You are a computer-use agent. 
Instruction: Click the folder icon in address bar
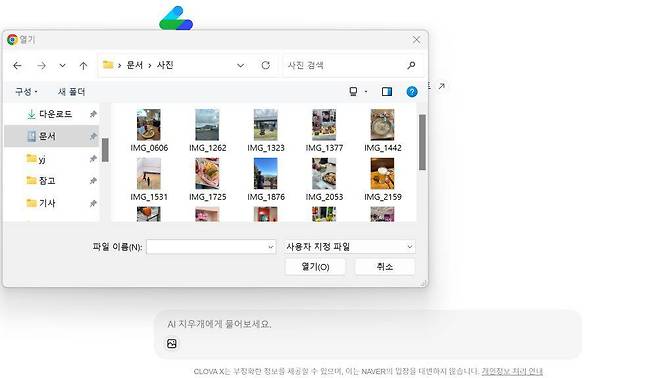coord(108,65)
